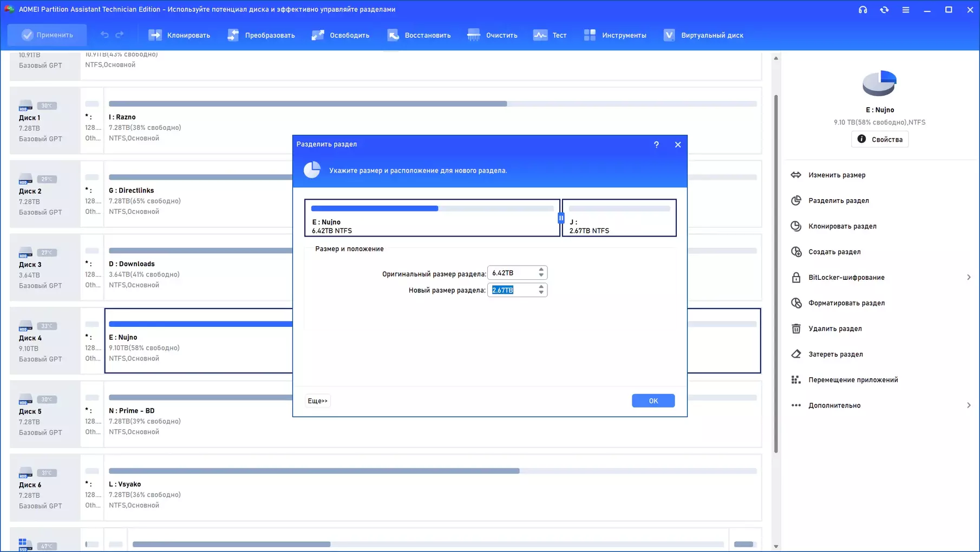Screen dimensions: 980x552
Task: Click the disk list scroll-up arrow
Action: 776,58
